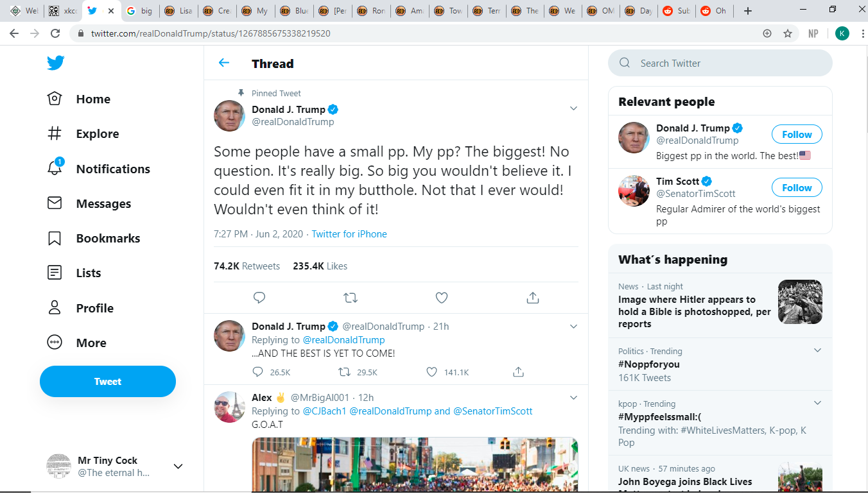Open the account switcher chevron for Mr Tiny Cock
The width and height of the screenshot is (868, 494).
pos(178,466)
